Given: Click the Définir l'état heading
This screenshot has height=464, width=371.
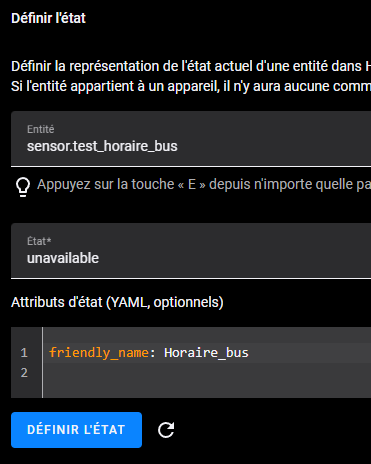Looking at the screenshot, I should click(x=48, y=18).
